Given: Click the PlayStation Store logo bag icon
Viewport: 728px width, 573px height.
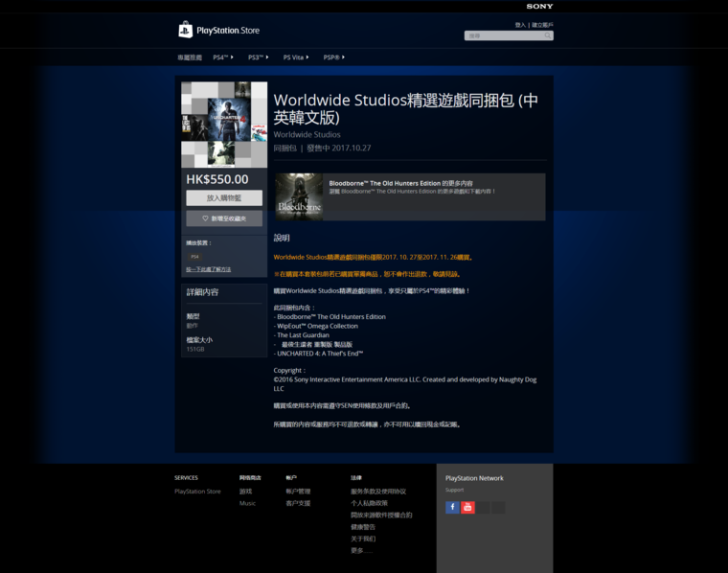Looking at the screenshot, I should (x=185, y=30).
